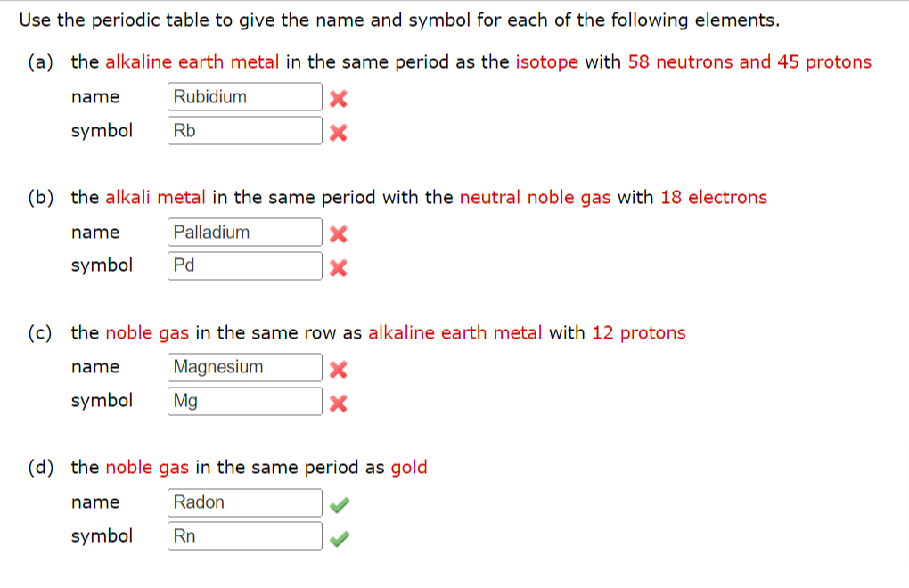The width and height of the screenshot is (909, 588).
Task: Click the red X beside the Rb symbol answer
Action: 337,132
